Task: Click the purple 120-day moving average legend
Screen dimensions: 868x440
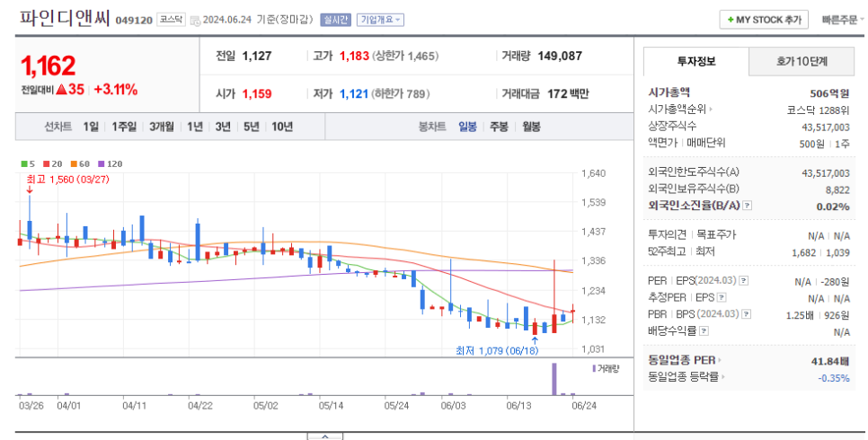Action: [111, 163]
